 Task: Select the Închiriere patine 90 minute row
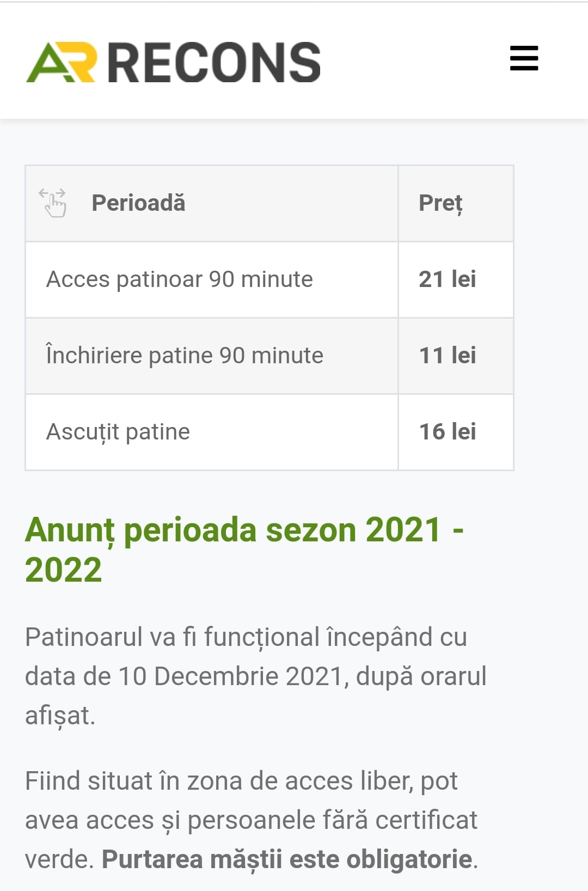[x=185, y=356]
